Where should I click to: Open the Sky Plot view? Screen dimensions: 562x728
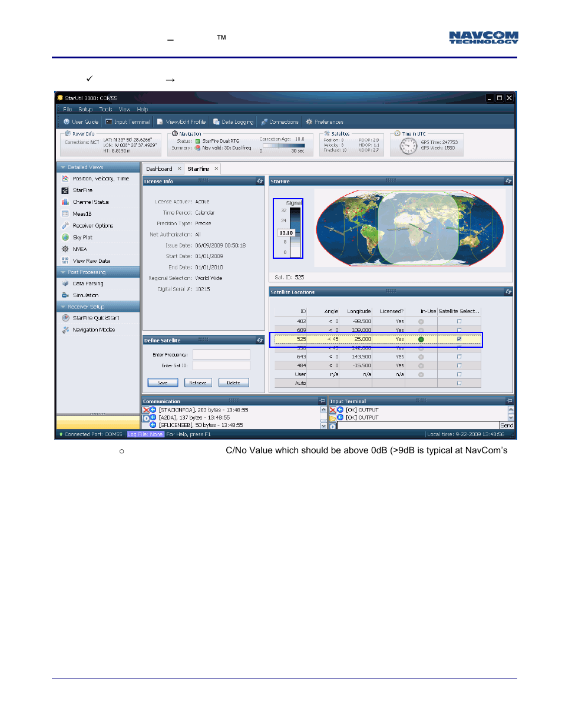pos(77,238)
